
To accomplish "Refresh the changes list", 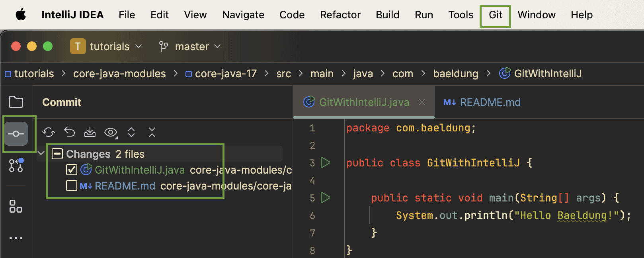I will [x=49, y=132].
